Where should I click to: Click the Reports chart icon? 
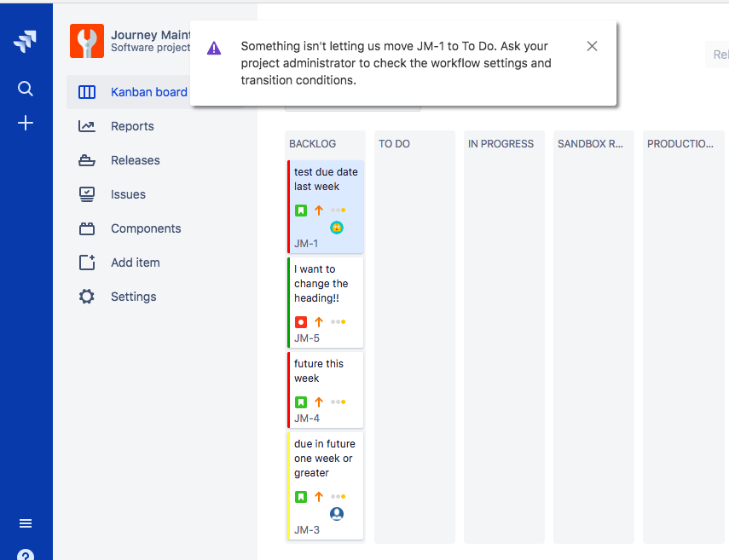(87, 126)
